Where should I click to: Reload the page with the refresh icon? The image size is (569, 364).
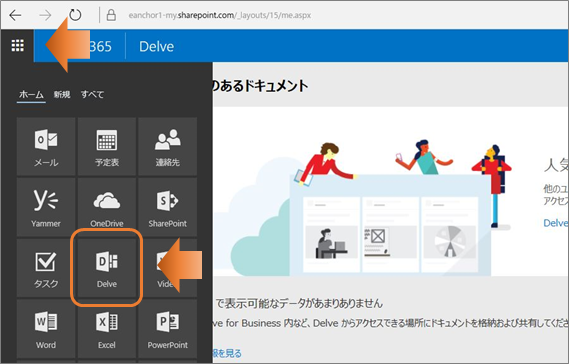click(75, 15)
